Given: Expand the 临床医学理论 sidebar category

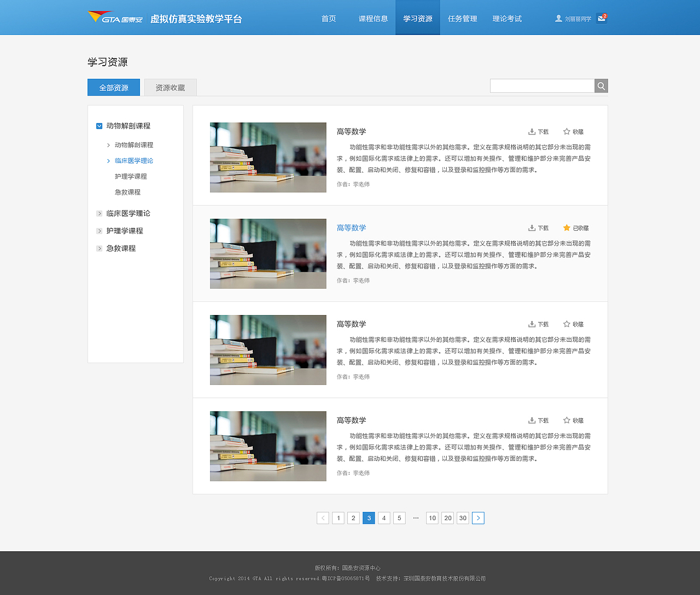Looking at the screenshot, I should pyautogui.click(x=99, y=213).
